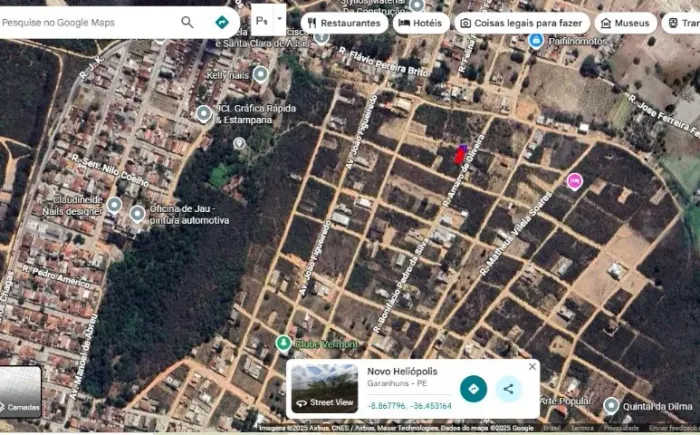Viewport: 700px width, 435px height.
Task: Click the partially visible Transporte chip
Action: 681,23
